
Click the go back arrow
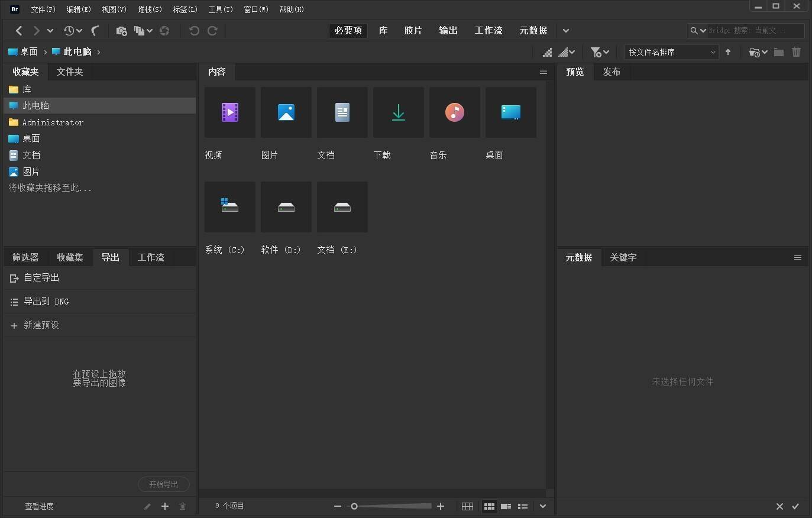(19, 31)
